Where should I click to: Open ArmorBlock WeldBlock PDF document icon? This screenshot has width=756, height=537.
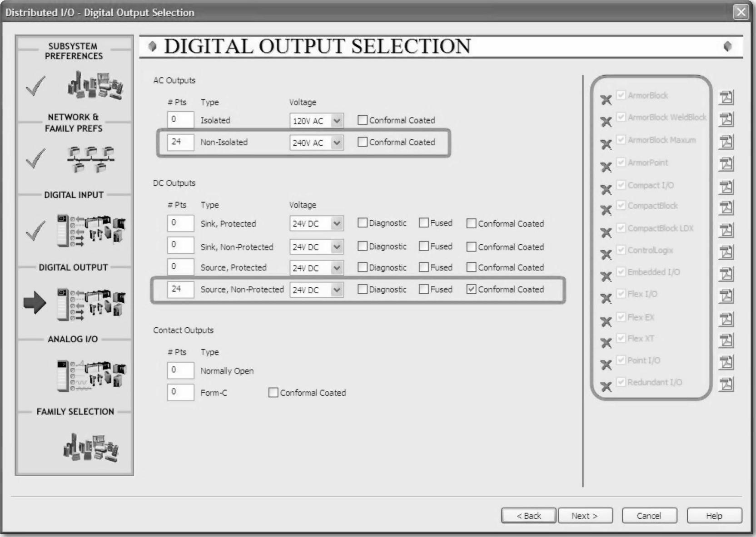pyautogui.click(x=726, y=119)
